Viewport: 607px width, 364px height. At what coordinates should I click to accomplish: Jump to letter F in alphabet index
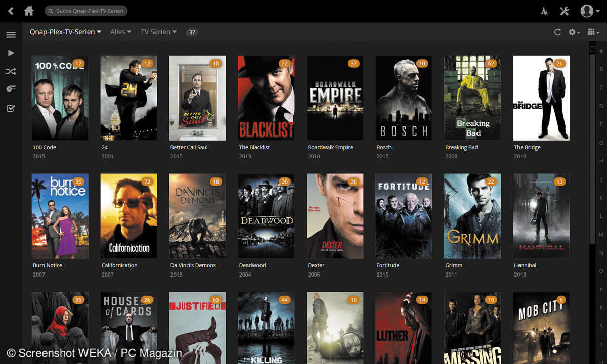(x=601, y=124)
